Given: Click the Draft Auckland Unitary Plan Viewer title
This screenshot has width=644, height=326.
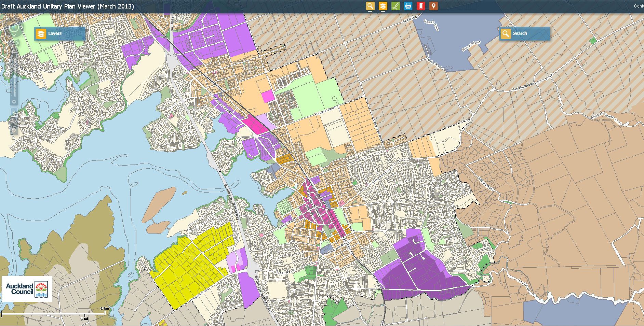Looking at the screenshot, I should coord(68,6).
